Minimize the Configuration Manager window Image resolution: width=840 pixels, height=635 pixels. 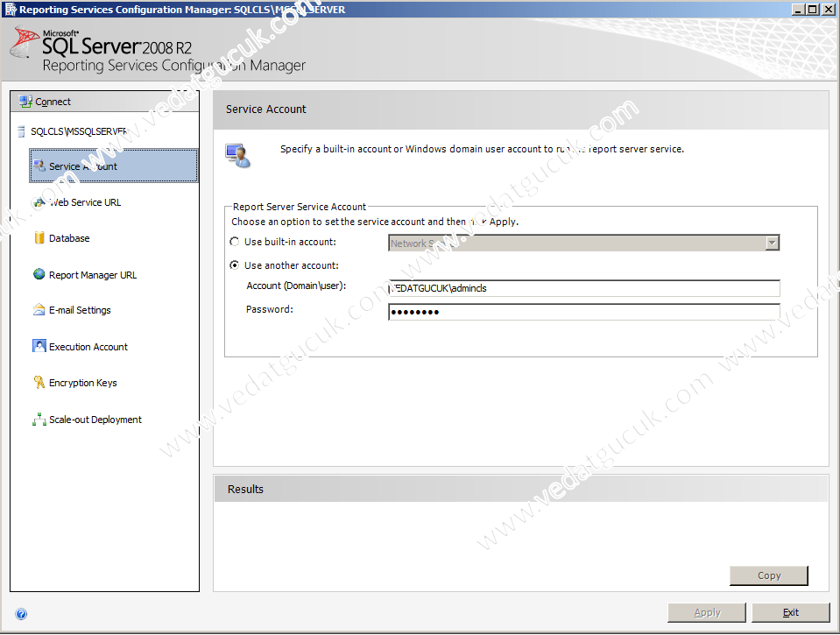[x=798, y=9]
